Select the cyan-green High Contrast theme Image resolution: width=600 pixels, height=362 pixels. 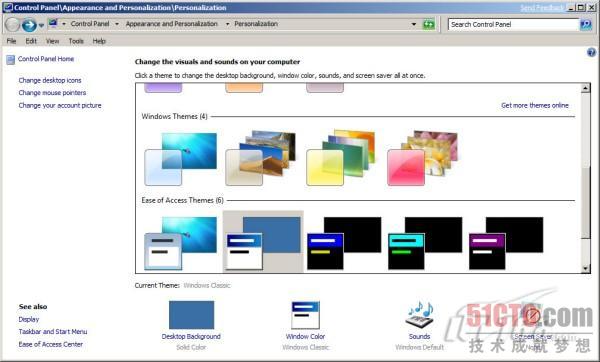(425, 243)
